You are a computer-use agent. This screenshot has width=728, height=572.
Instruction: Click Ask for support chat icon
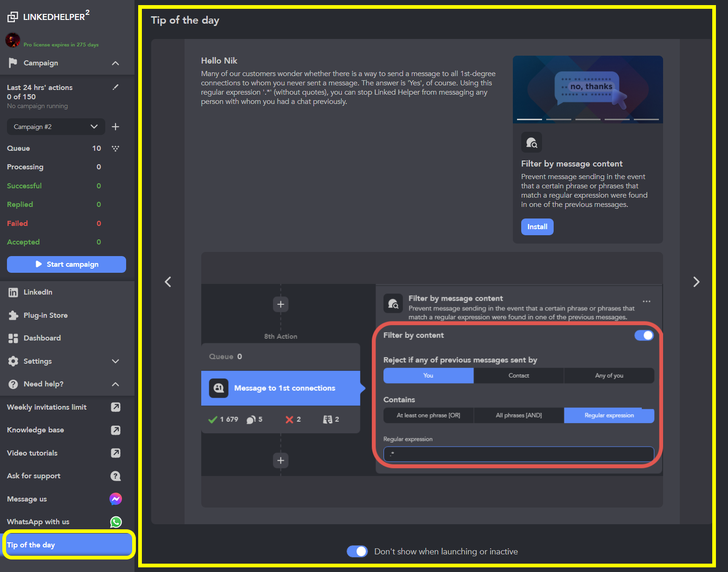(x=116, y=476)
